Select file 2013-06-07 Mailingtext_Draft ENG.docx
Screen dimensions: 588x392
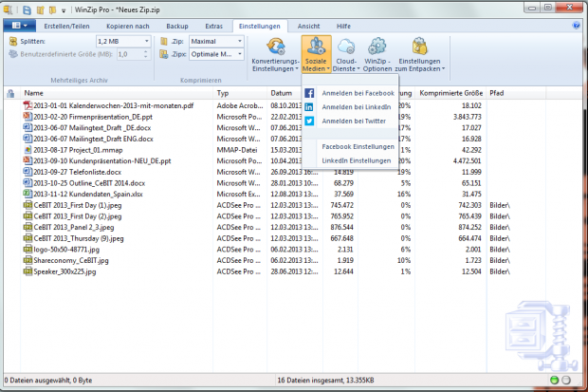click(93, 139)
